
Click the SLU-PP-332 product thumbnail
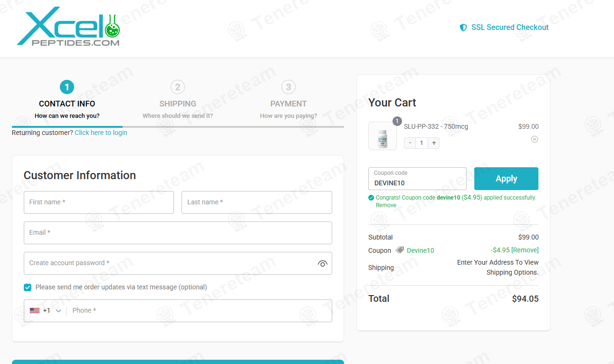tap(383, 136)
